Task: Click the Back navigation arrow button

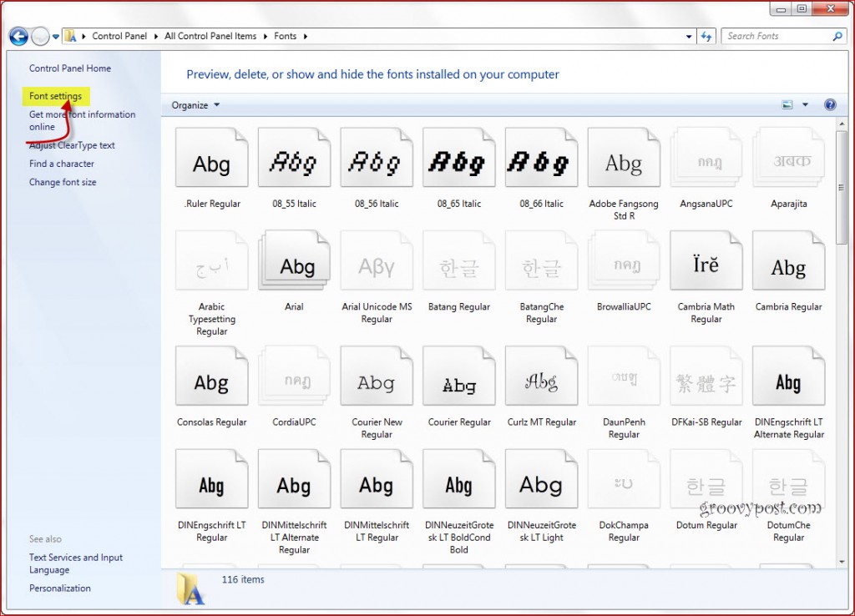Action: point(18,37)
